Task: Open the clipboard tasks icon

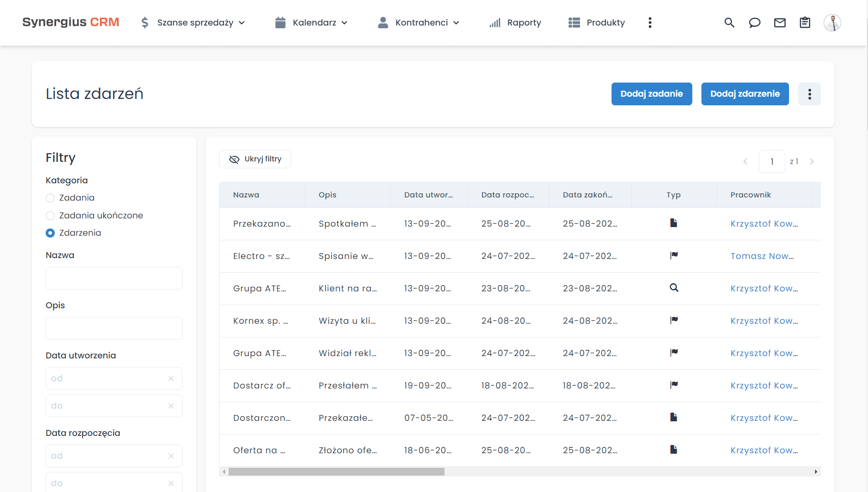Action: [x=805, y=23]
